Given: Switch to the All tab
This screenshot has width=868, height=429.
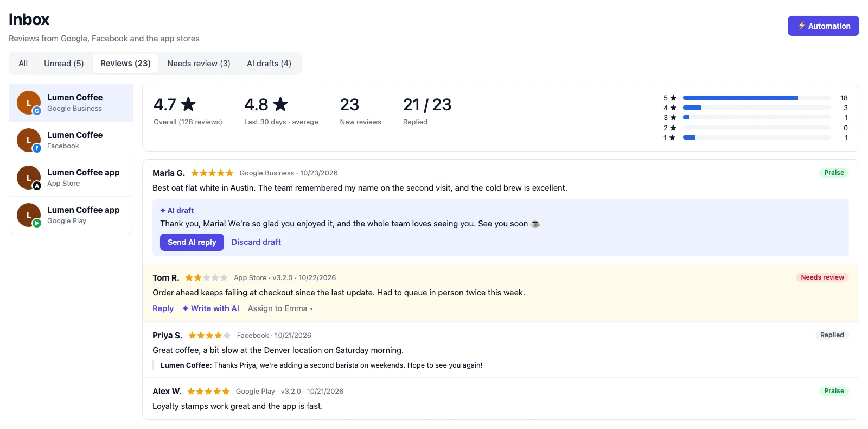Looking at the screenshot, I should (x=23, y=64).
